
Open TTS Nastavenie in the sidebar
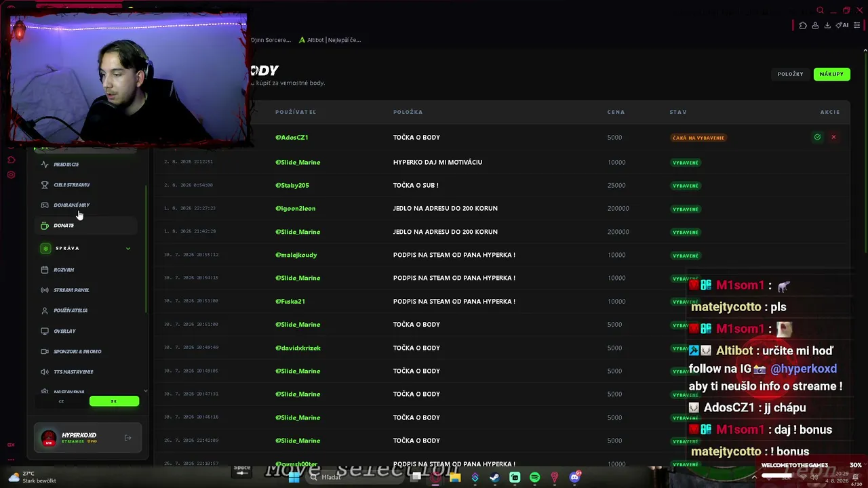[73, 372]
